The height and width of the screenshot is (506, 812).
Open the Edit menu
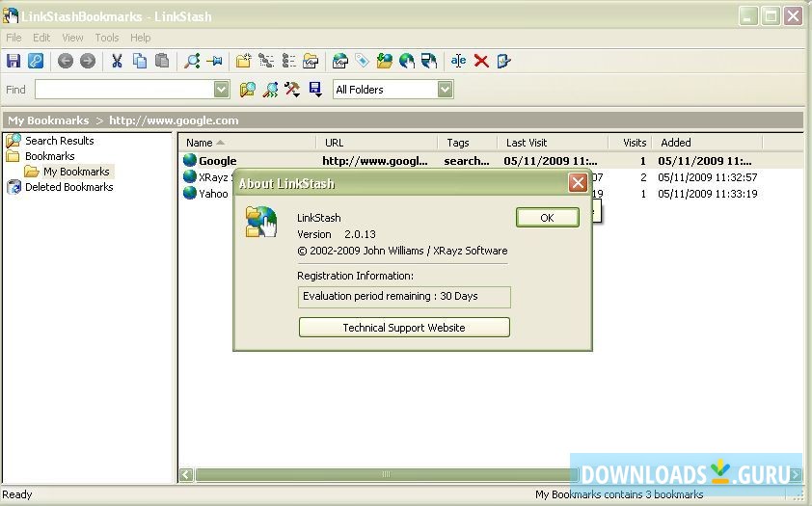pos(41,38)
